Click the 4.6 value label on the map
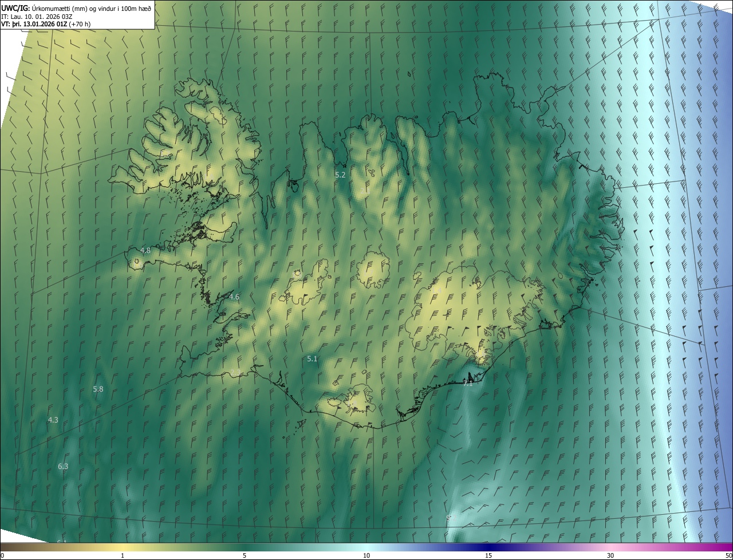Viewport: 733px width, 560px height. [234, 297]
